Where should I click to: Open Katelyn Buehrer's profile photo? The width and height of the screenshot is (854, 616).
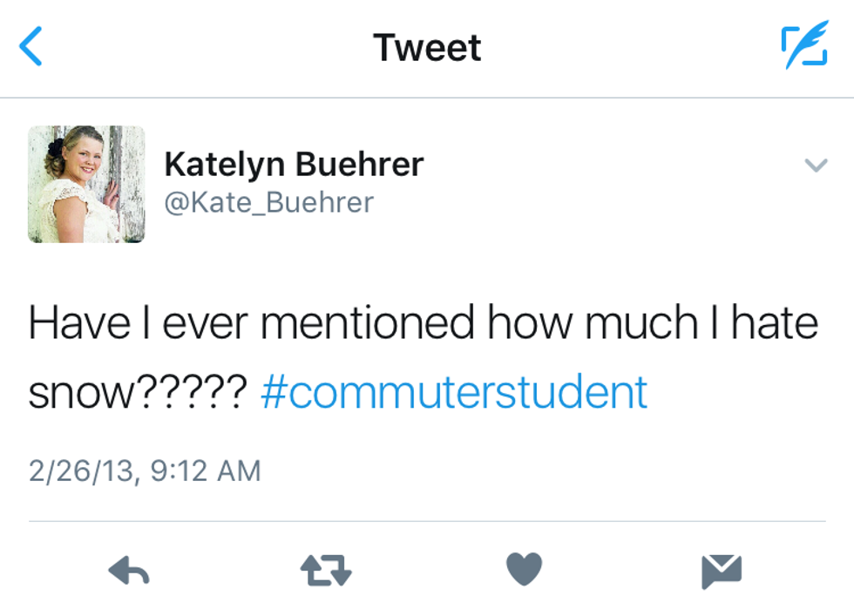pos(86,184)
